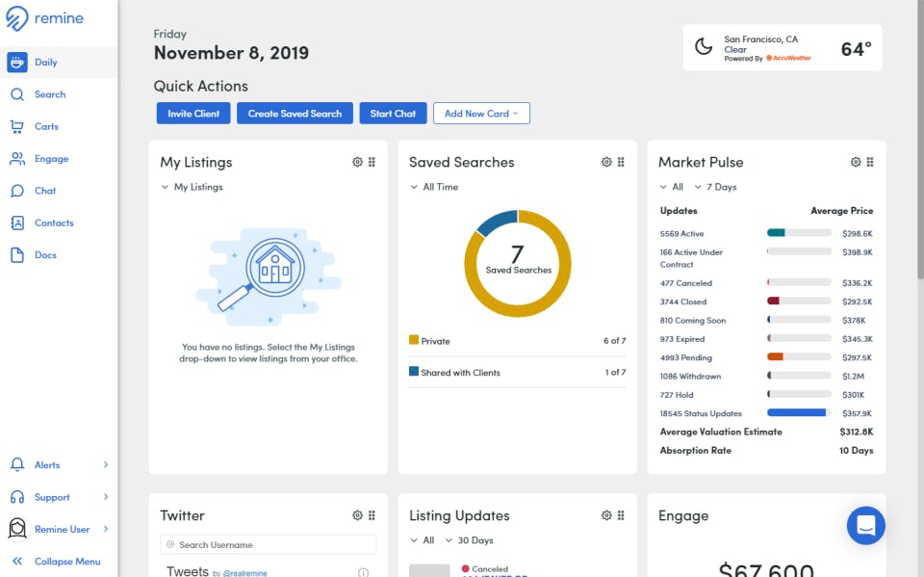Screen dimensions: 924x577
Task: Click the Invite Client button
Action: coord(192,113)
